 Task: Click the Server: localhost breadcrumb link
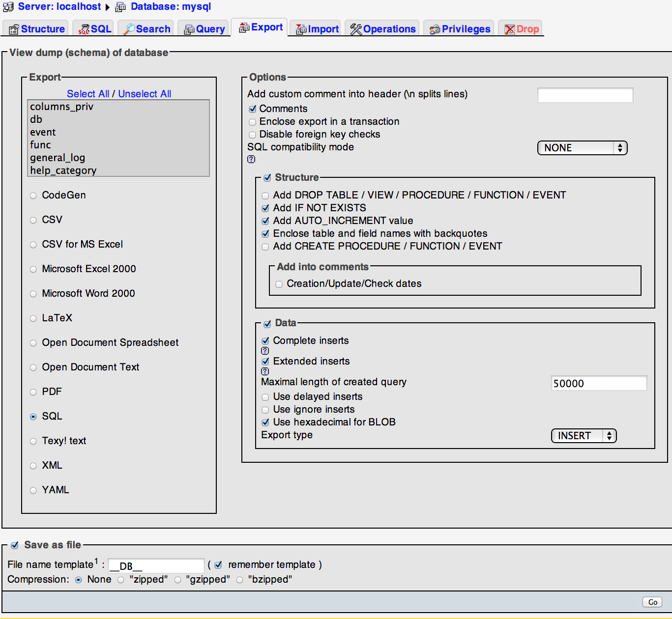pos(59,7)
